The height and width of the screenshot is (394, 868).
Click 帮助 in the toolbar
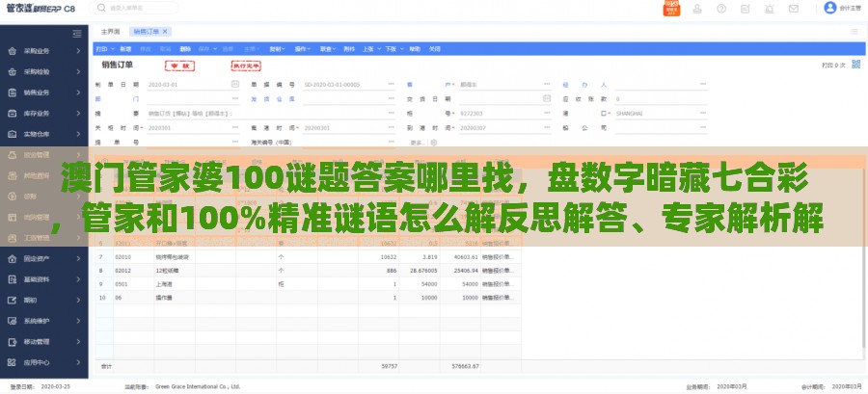[415, 48]
